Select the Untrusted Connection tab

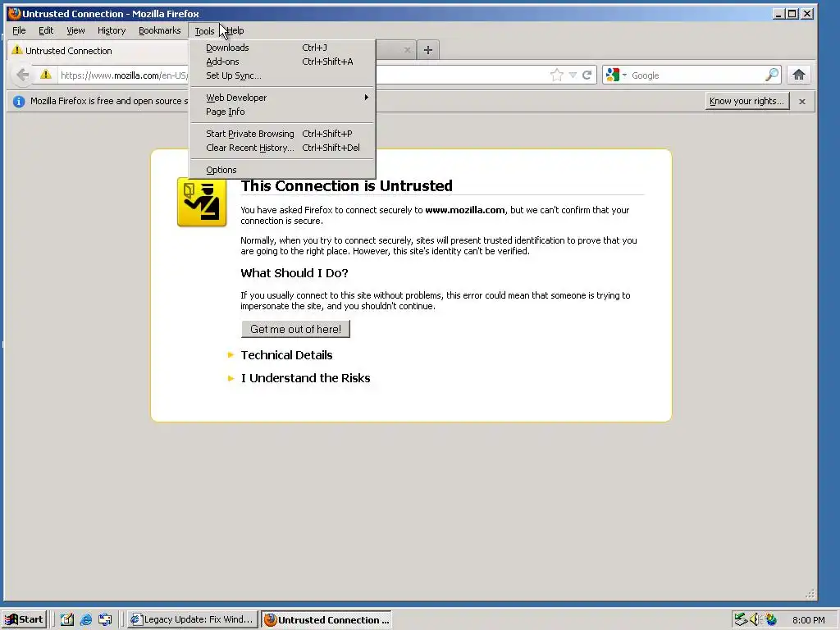coord(98,50)
